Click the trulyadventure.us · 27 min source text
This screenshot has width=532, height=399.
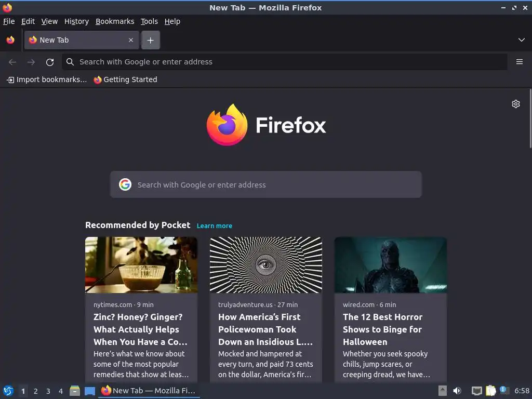(x=258, y=304)
